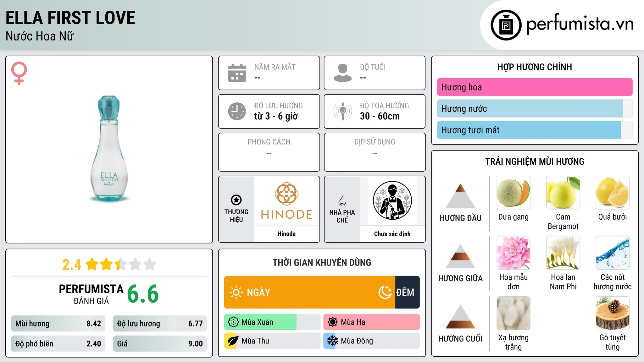
Task: Click the DỊP SỬ DỤNG label
Action: [x=375, y=142]
